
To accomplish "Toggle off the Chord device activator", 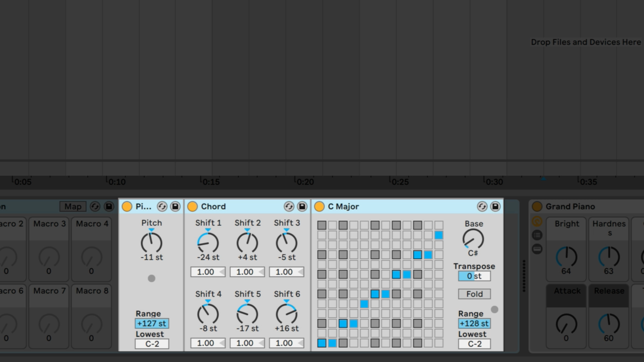I will tap(193, 206).
